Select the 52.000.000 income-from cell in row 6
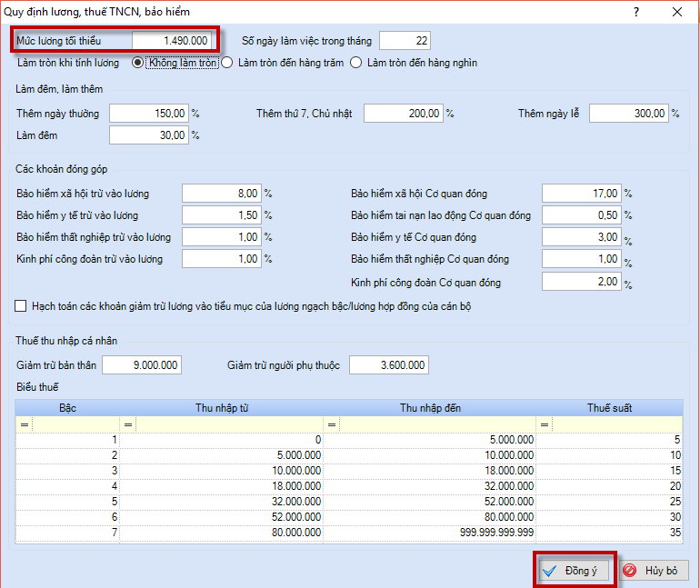Screen dimensions: 700x588 pyautogui.click(x=222, y=517)
